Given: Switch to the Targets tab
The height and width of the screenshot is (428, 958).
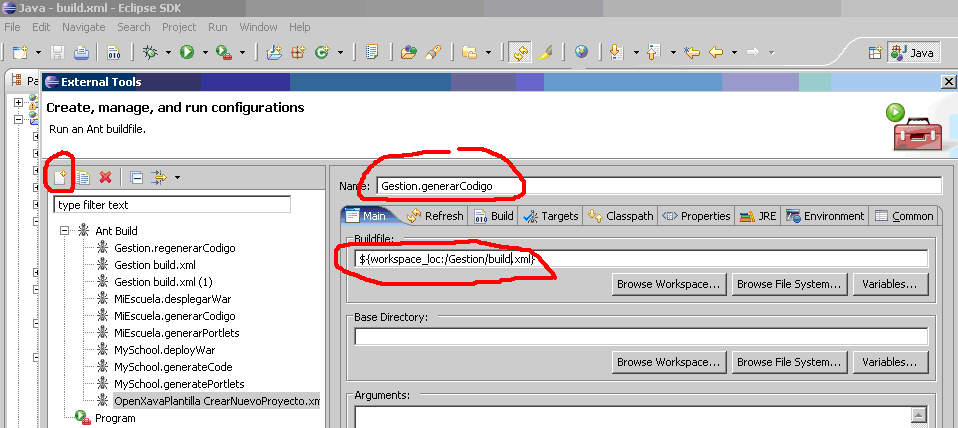Looking at the screenshot, I should (550, 216).
